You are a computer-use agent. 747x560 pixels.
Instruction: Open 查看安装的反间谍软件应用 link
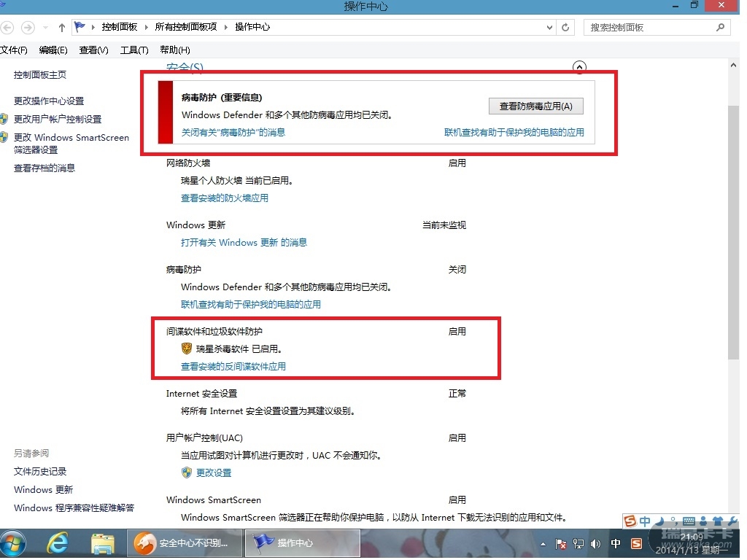233,367
